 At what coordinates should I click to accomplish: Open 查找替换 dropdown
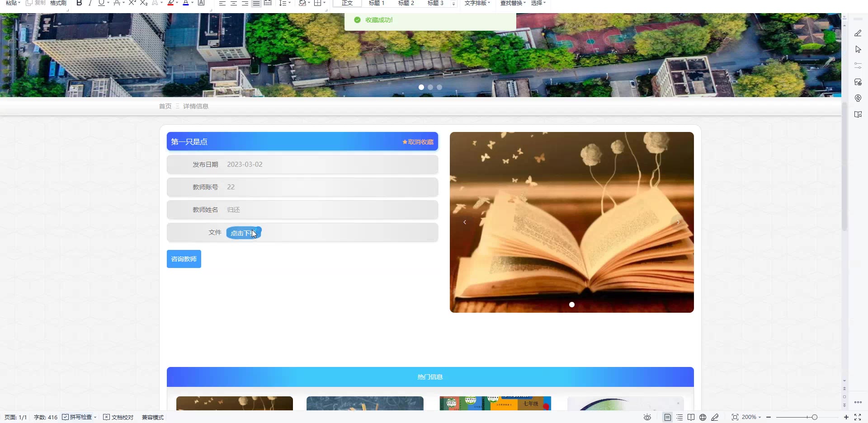(x=513, y=3)
